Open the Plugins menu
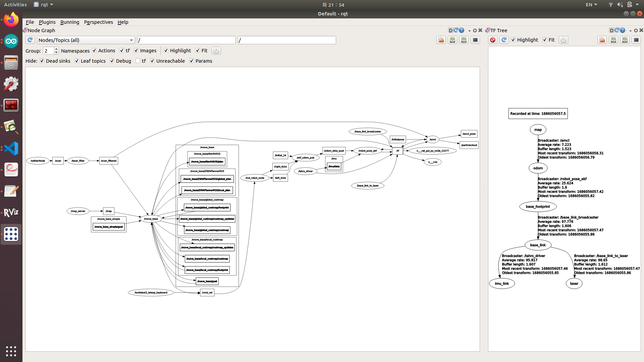644x362 pixels. [x=47, y=22]
